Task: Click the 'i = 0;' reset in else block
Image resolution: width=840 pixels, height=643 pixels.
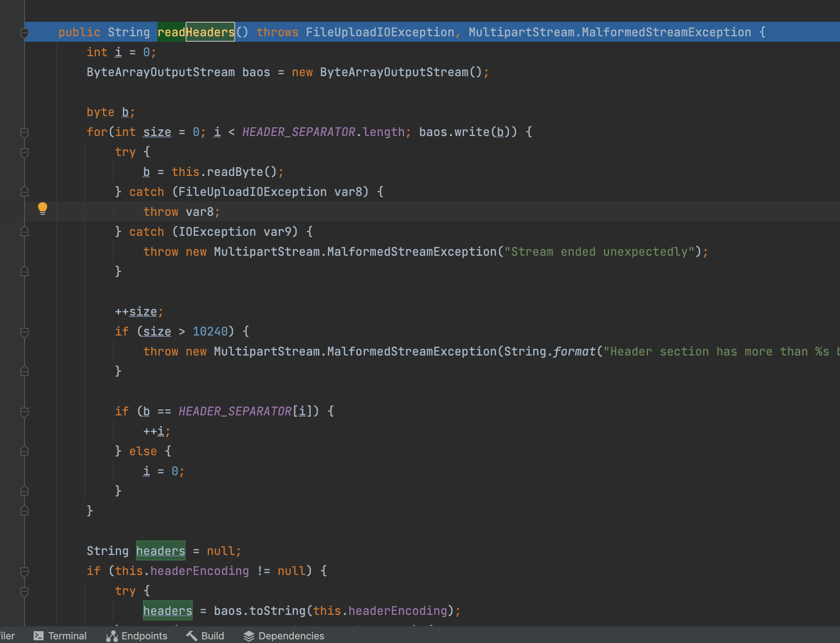Action: (x=164, y=471)
